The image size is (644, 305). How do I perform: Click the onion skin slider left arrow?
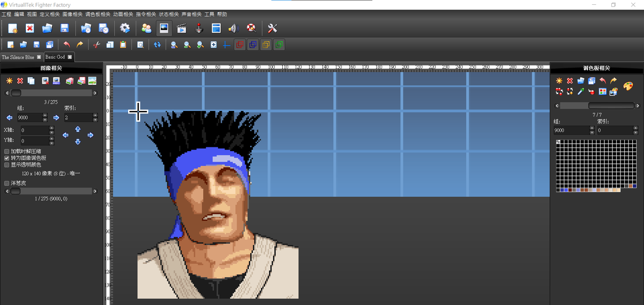pyautogui.click(x=7, y=191)
